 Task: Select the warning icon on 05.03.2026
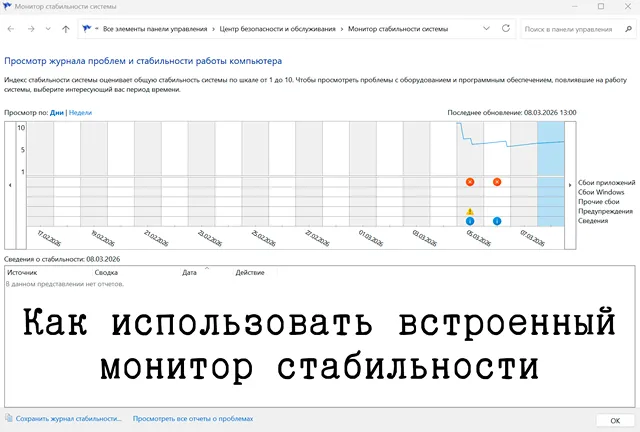point(470,212)
